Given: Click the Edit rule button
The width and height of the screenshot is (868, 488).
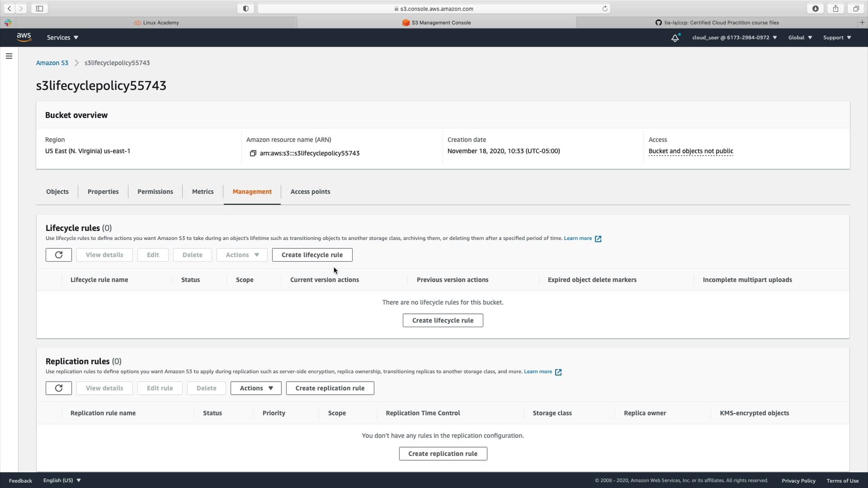Looking at the screenshot, I should [160, 388].
